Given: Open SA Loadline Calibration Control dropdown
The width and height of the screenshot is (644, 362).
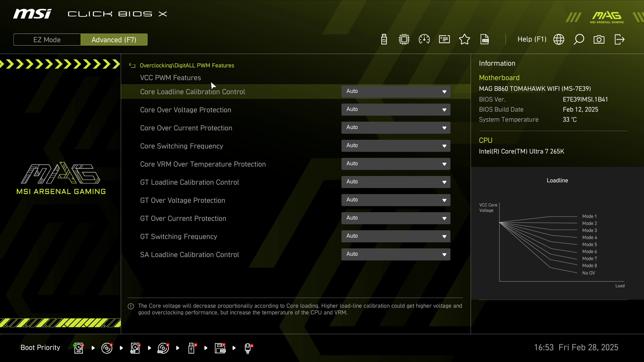Looking at the screenshot, I should (396, 254).
